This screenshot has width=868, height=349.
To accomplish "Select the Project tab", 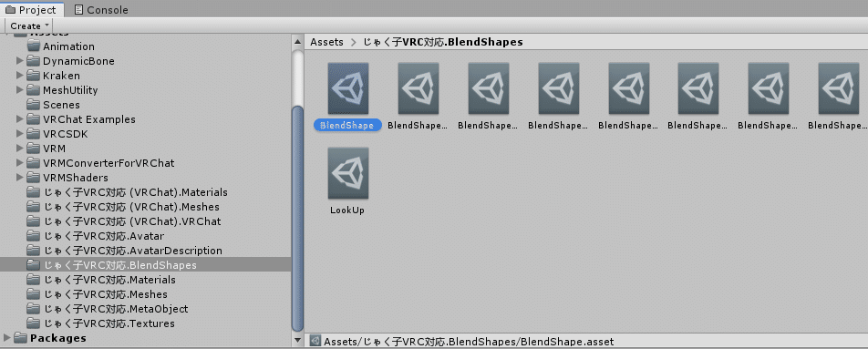I will point(31,9).
